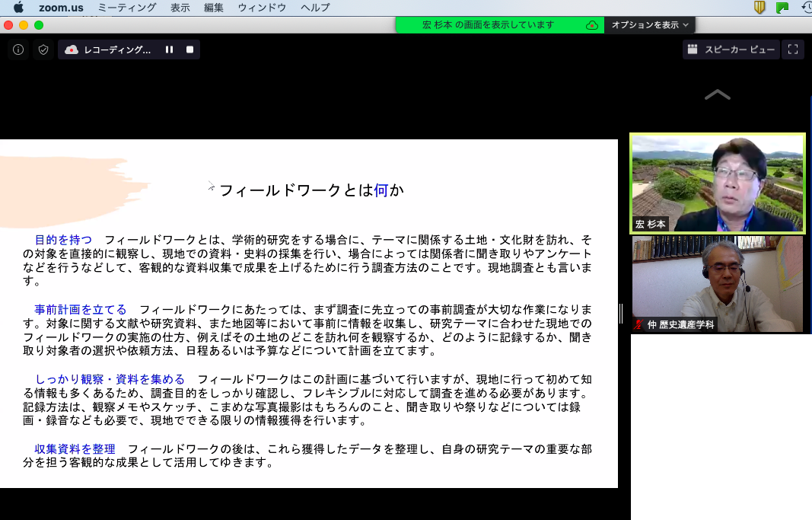This screenshot has width=812, height=520.
Task: Click the cloud recording indicator icon
Action: [x=72, y=49]
